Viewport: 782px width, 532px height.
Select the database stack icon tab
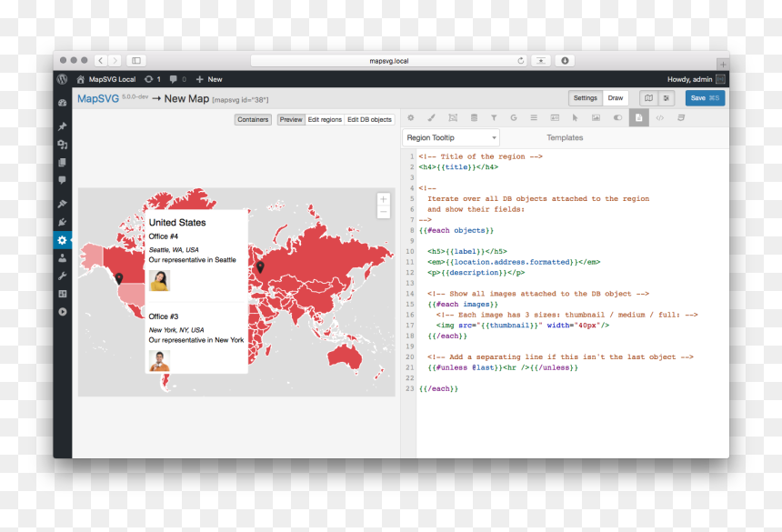click(x=474, y=118)
